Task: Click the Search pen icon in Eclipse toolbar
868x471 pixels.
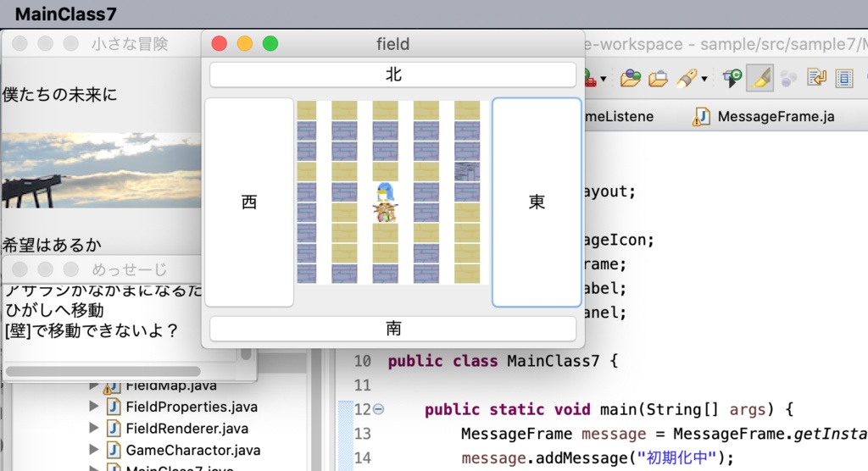Action: 687,79
